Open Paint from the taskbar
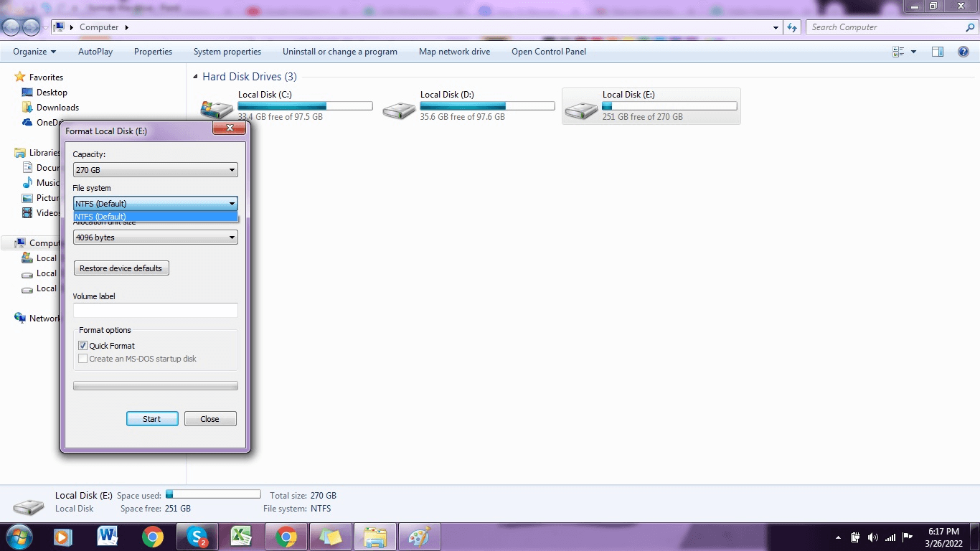The height and width of the screenshot is (551, 980). pos(419,537)
